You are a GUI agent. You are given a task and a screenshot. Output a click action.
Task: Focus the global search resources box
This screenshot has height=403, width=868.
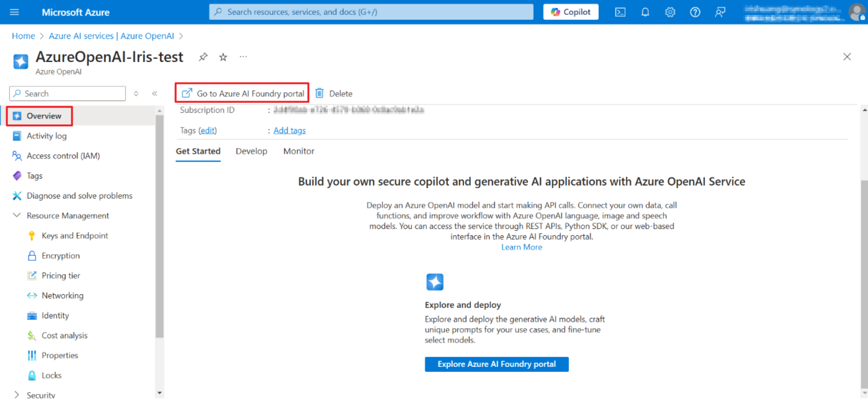pos(371,12)
